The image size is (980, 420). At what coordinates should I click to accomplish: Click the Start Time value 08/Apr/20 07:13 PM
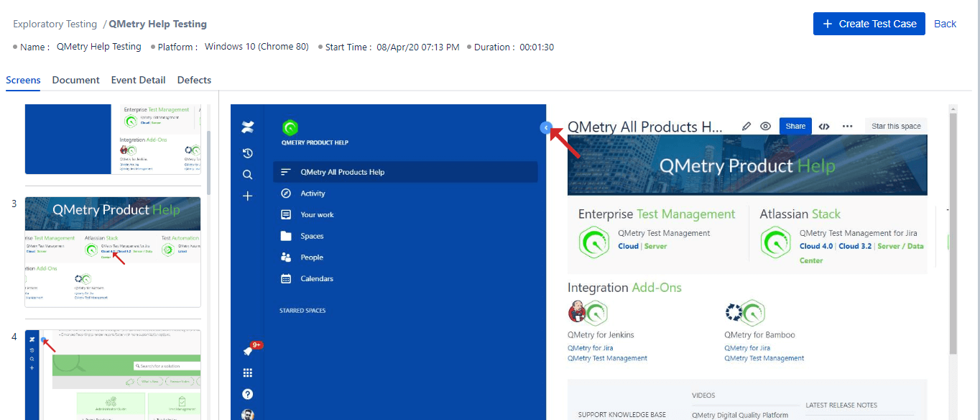tap(418, 47)
